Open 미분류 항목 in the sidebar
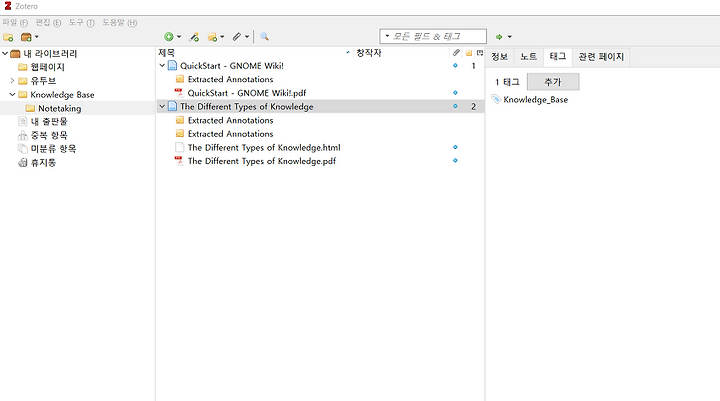 pos(53,149)
